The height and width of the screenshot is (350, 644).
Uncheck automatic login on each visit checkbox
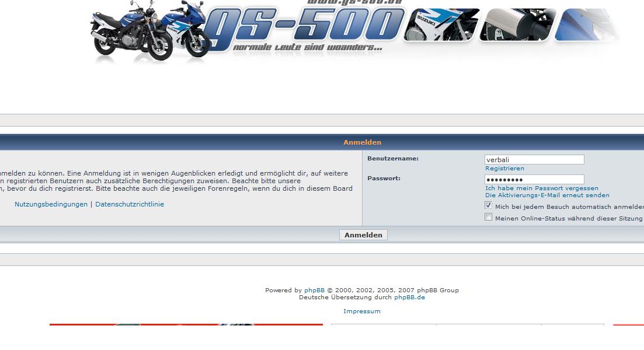click(x=488, y=205)
